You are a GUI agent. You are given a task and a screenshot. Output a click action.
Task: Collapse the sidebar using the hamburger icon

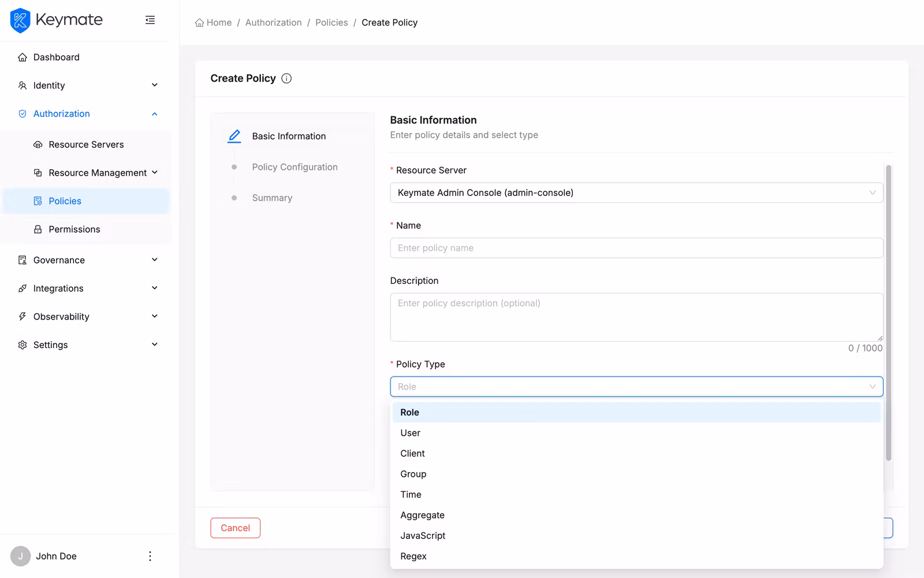click(x=150, y=20)
